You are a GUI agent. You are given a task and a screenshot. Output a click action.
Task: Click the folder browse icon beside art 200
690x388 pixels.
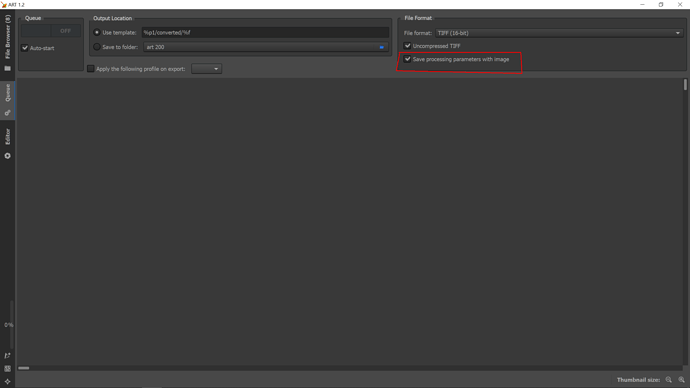382,47
